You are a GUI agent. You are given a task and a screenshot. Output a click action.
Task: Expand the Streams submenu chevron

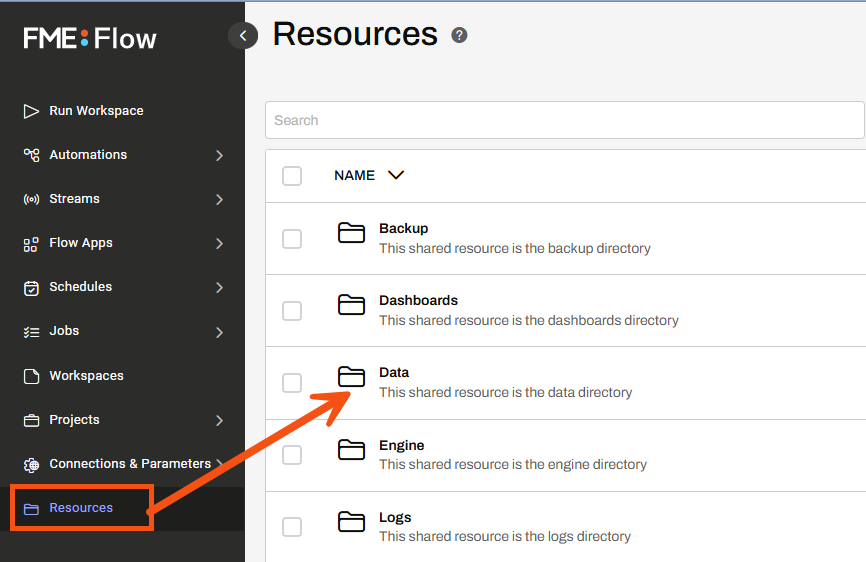click(219, 199)
